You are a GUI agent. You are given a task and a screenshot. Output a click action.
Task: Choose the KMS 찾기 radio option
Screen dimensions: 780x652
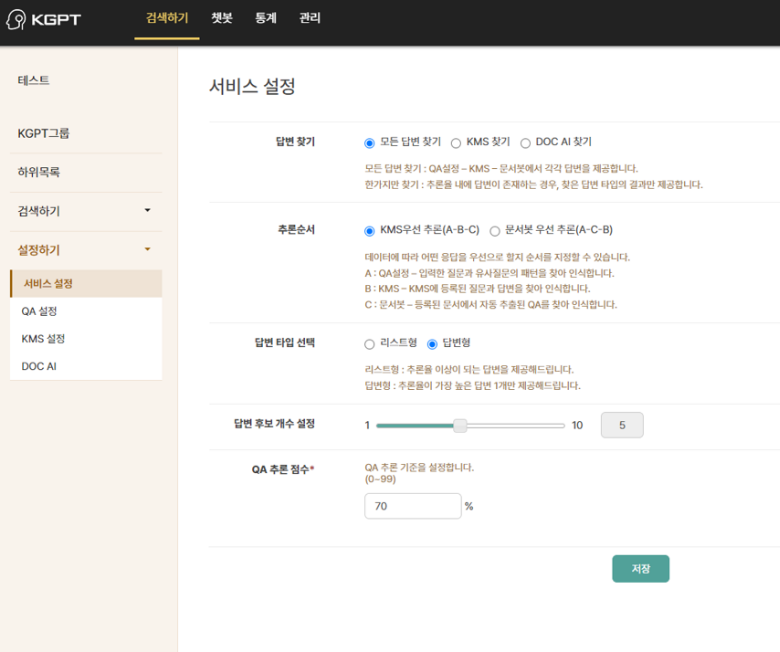point(456,143)
